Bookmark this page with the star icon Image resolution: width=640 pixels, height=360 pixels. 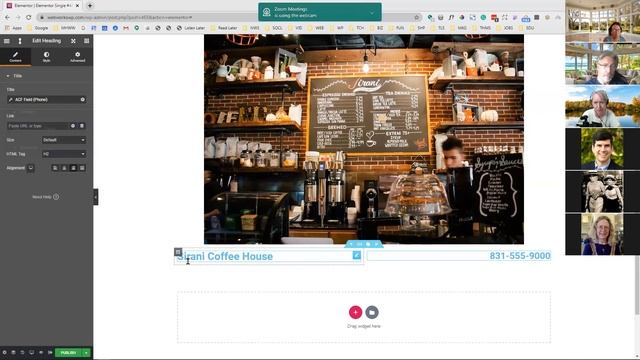417,18
